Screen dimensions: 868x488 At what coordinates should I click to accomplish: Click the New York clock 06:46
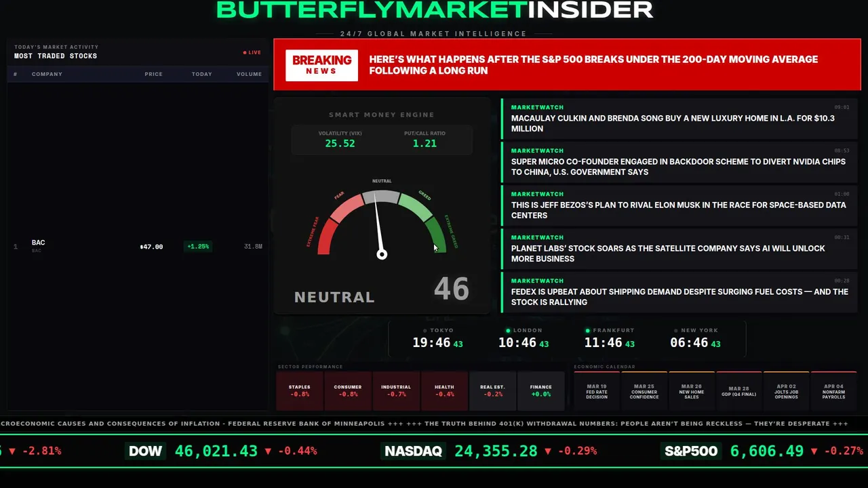coord(689,343)
